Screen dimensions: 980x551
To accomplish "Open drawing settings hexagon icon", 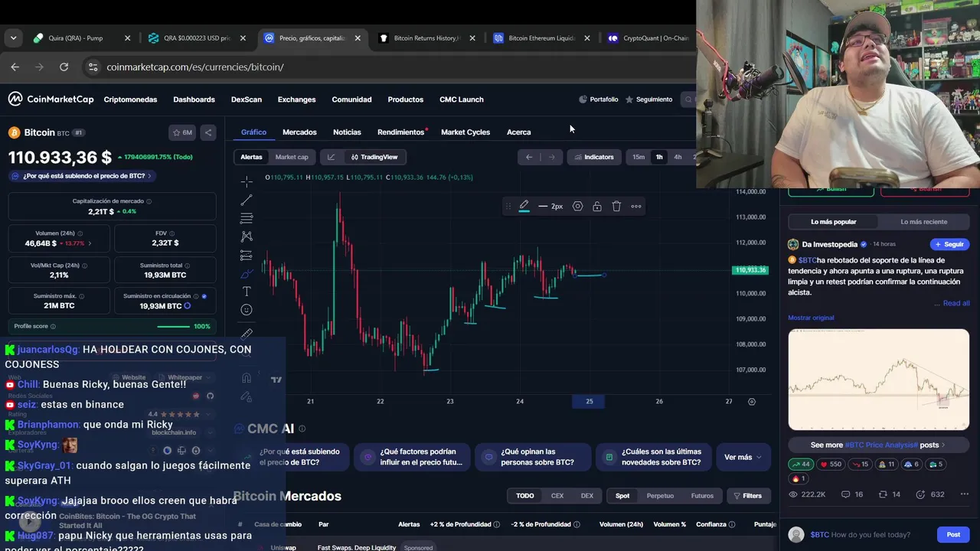I will click(x=578, y=206).
